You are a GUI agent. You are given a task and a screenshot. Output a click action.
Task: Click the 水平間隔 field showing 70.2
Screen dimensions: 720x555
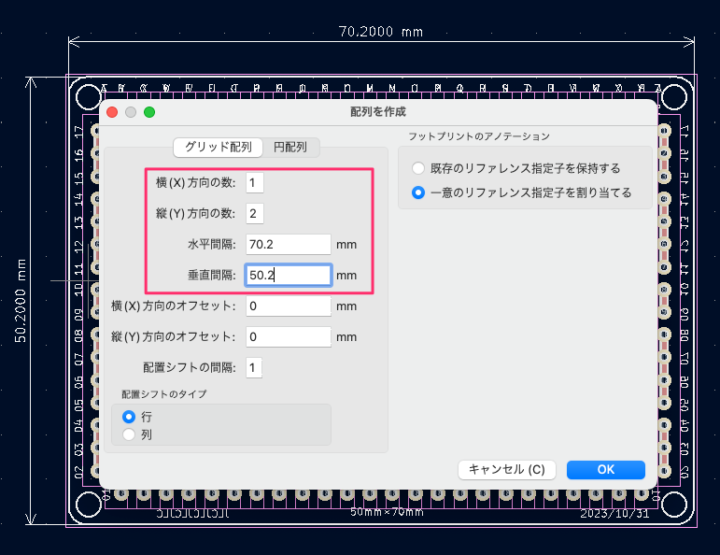click(288, 244)
